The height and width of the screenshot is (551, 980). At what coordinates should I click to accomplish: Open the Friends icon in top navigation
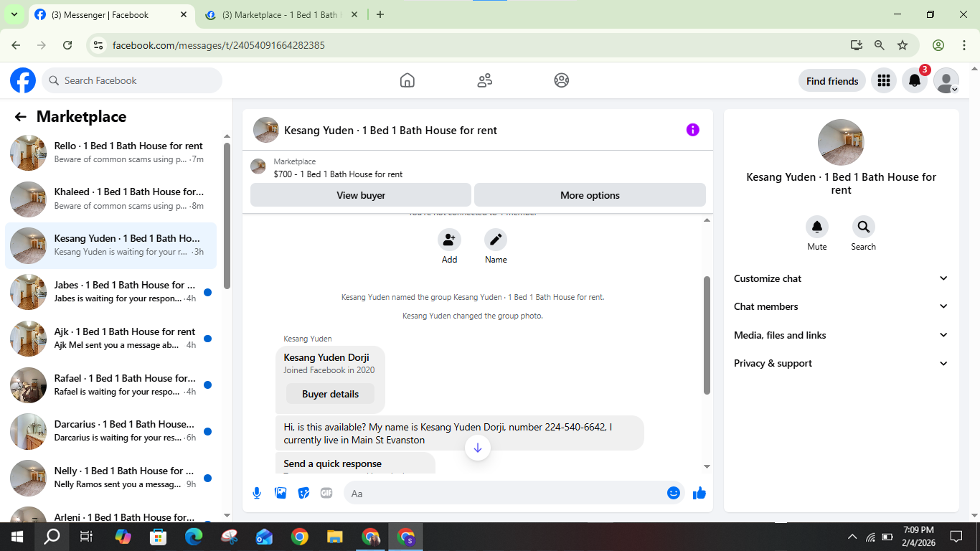coord(485,80)
